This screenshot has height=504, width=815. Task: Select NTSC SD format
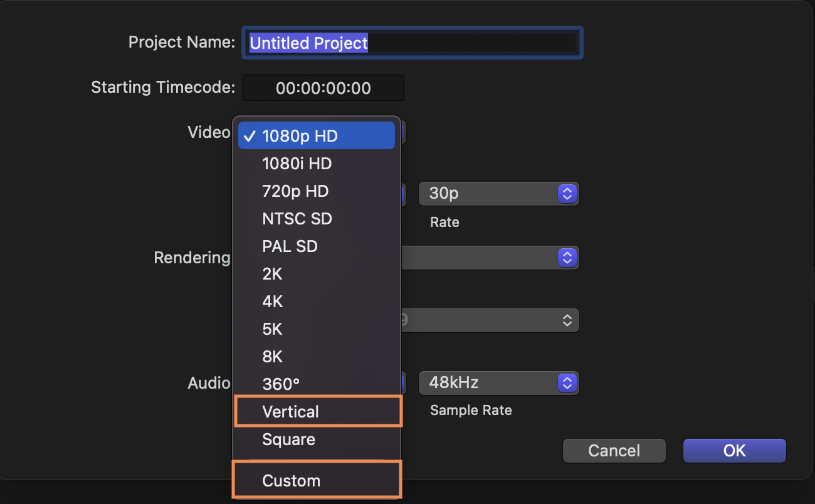point(317,219)
